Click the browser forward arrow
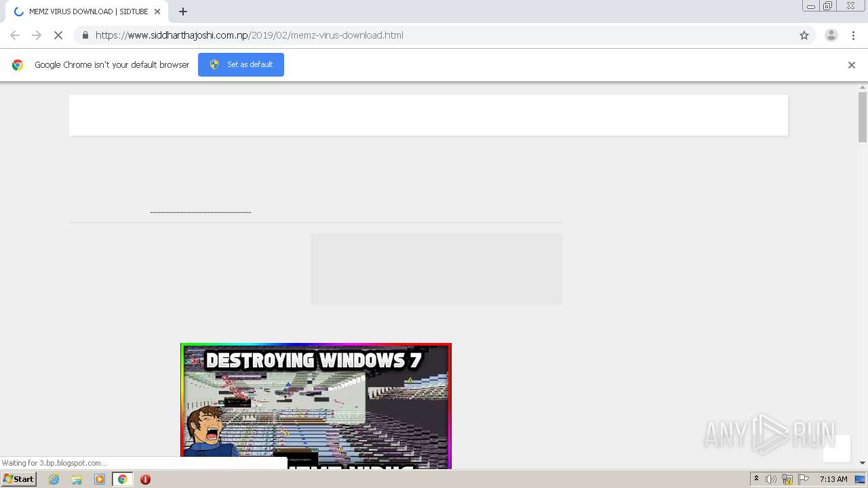Image resolution: width=868 pixels, height=488 pixels. (37, 35)
